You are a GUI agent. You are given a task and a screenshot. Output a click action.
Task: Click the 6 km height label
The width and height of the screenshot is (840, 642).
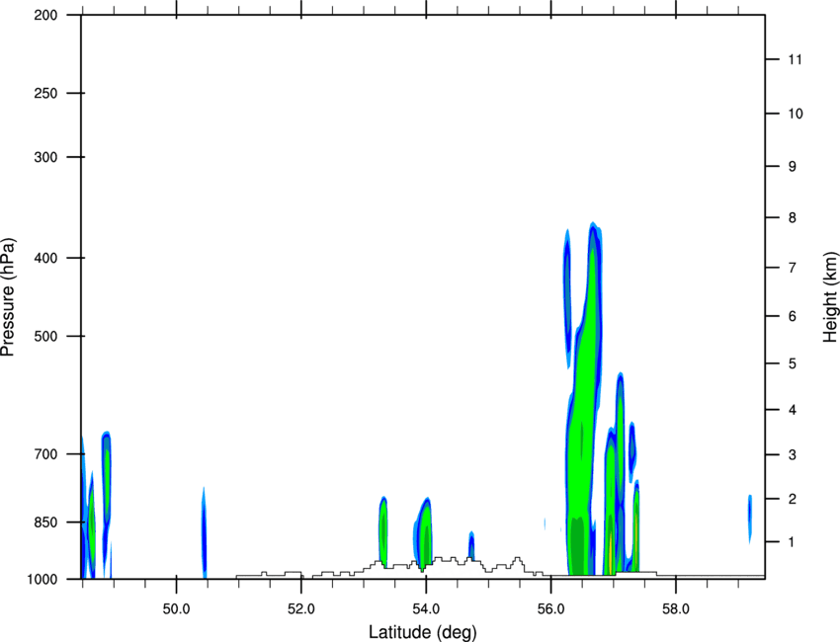pyautogui.click(x=793, y=316)
